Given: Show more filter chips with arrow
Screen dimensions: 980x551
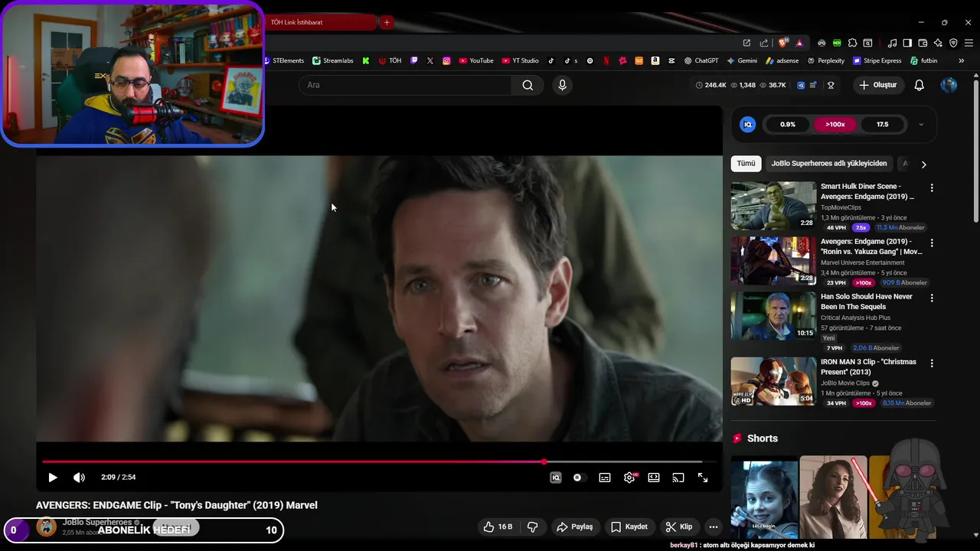Looking at the screenshot, I should coord(923,164).
